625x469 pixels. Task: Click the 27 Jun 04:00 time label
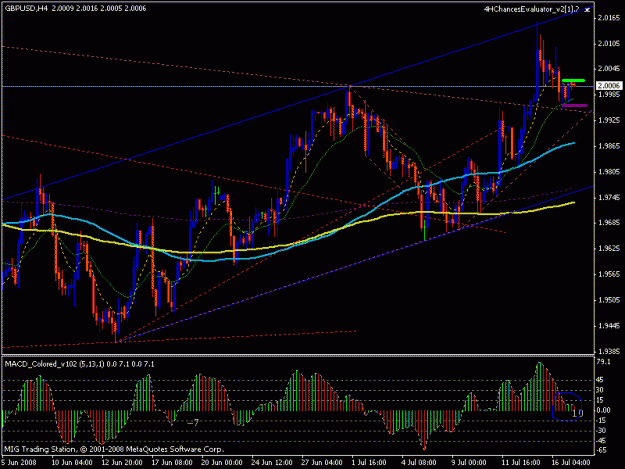click(x=322, y=463)
